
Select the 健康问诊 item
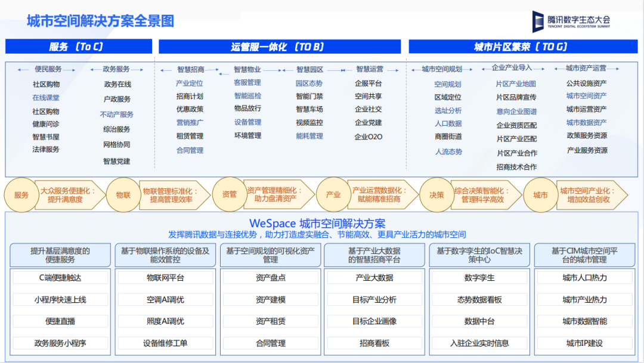coord(46,123)
